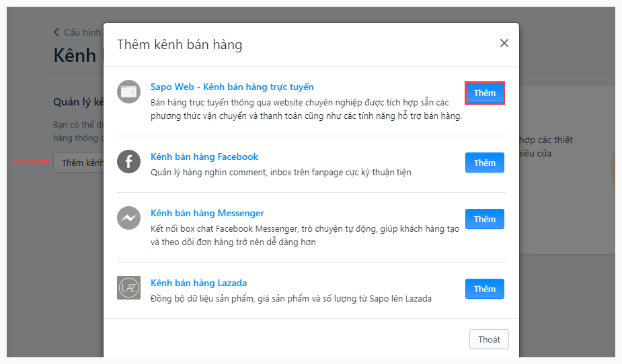Click the Thêm kênh bán hàng dialog title
The height and width of the screenshot is (364, 622).
180,44
